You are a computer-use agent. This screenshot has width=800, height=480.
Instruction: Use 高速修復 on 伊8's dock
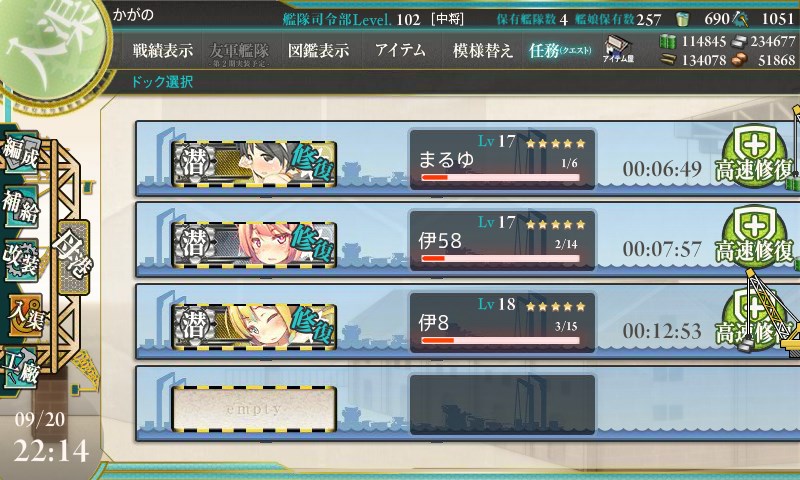[x=755, y=320]
